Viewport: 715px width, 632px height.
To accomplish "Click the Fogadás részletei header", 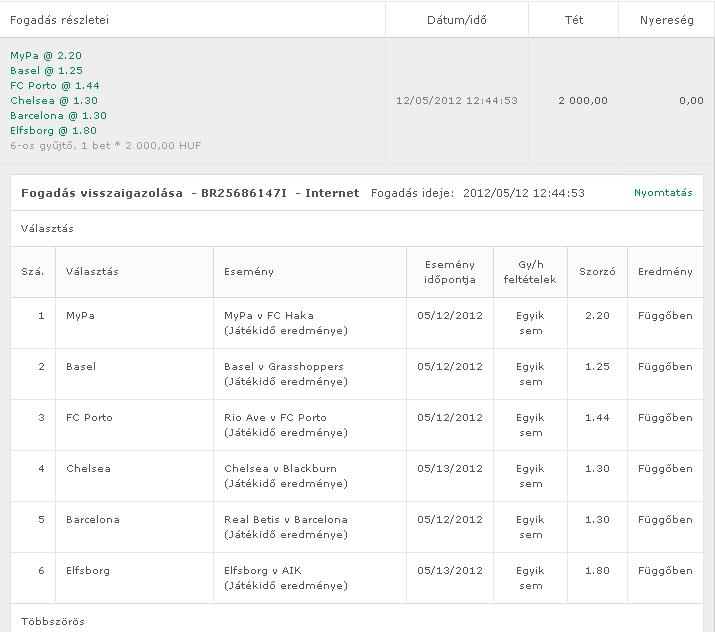I will click(x=60, y=20).
